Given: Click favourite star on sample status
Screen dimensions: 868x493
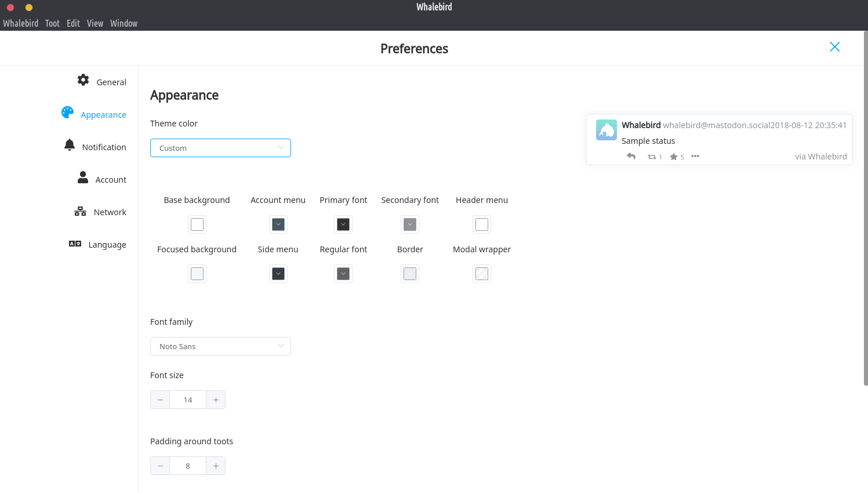Looking at the screenshot, I should [x=674, y=157].
